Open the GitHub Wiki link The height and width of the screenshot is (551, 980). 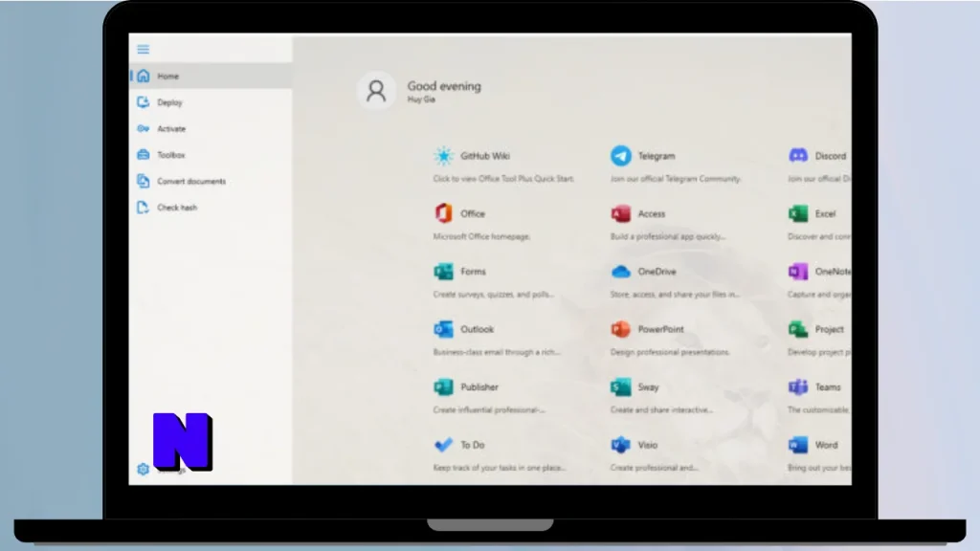point(485,156)
